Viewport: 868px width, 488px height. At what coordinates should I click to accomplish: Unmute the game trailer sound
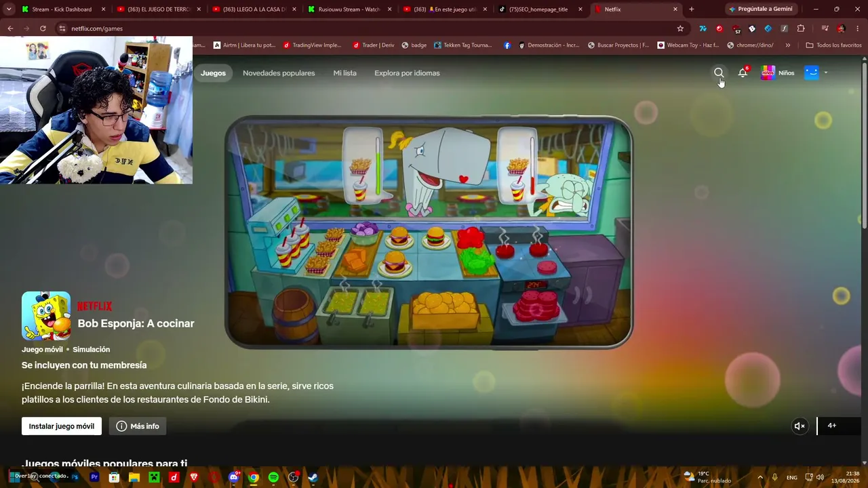point(800,426)
